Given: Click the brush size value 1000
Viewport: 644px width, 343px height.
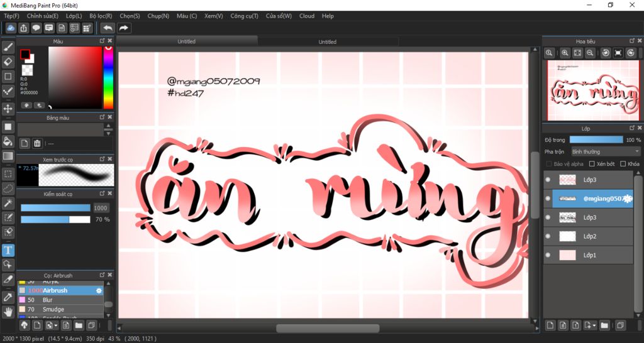Looking at the screenshot, I should [x=101, y=208].
